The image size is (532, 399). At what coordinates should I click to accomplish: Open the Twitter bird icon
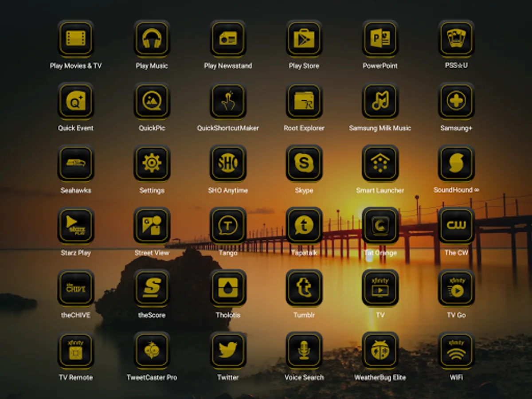[x=228, y=351]
